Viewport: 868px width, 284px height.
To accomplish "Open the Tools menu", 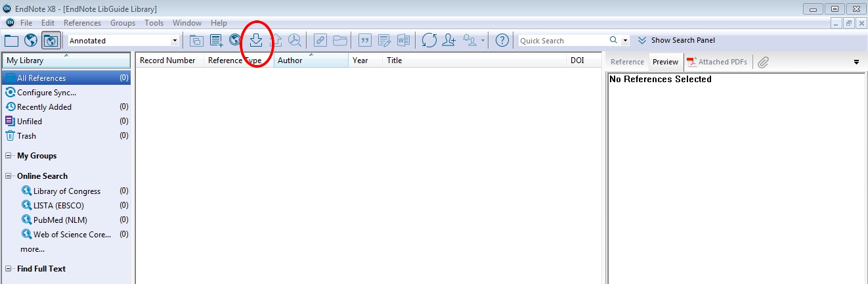I will 154,23.
